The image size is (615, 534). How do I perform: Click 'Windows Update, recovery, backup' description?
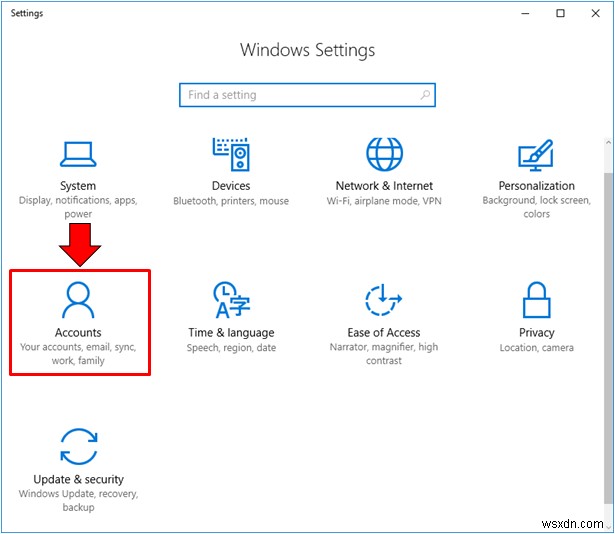(78, 500)
